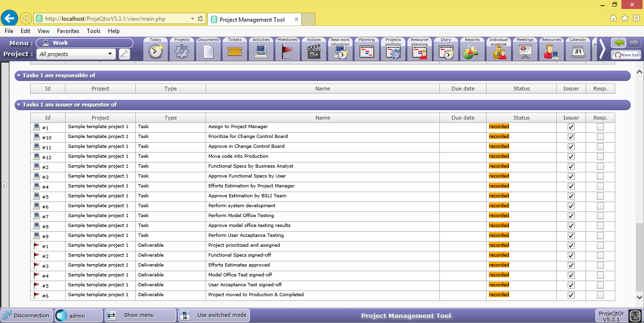Image resolution: width=644 pixels, height=323 pixels.
Task: Open the Projects gear icon
Action: coord(182,51)
